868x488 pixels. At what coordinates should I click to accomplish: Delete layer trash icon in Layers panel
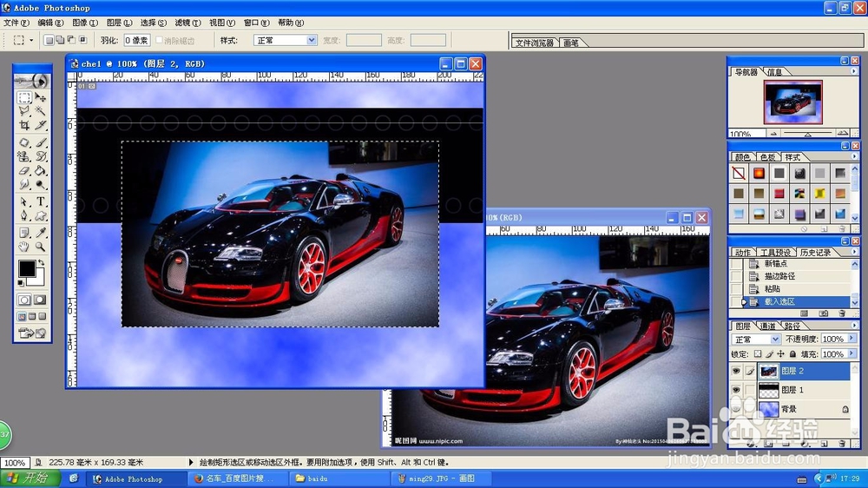(842, 444)
